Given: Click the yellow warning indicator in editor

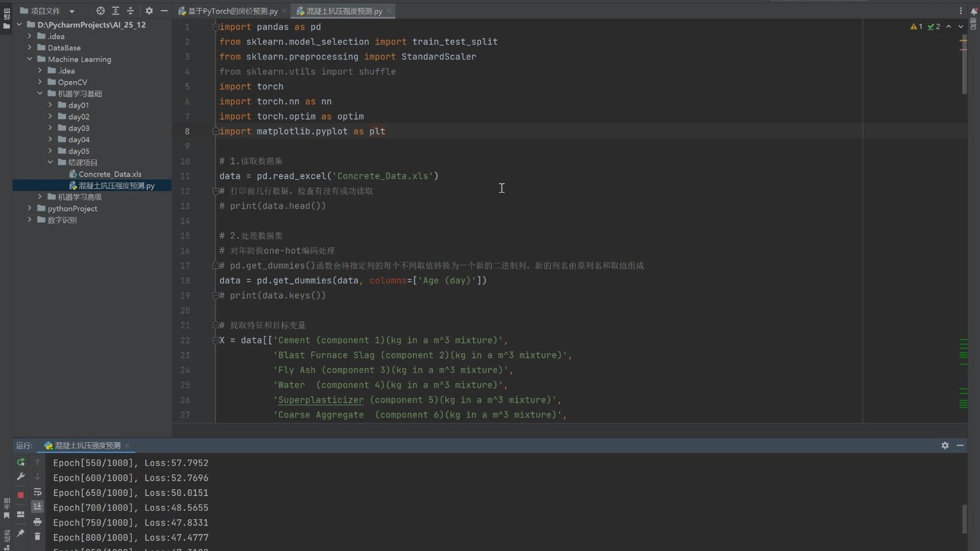Looking at the screenshot, I should (x=916, y=27).
